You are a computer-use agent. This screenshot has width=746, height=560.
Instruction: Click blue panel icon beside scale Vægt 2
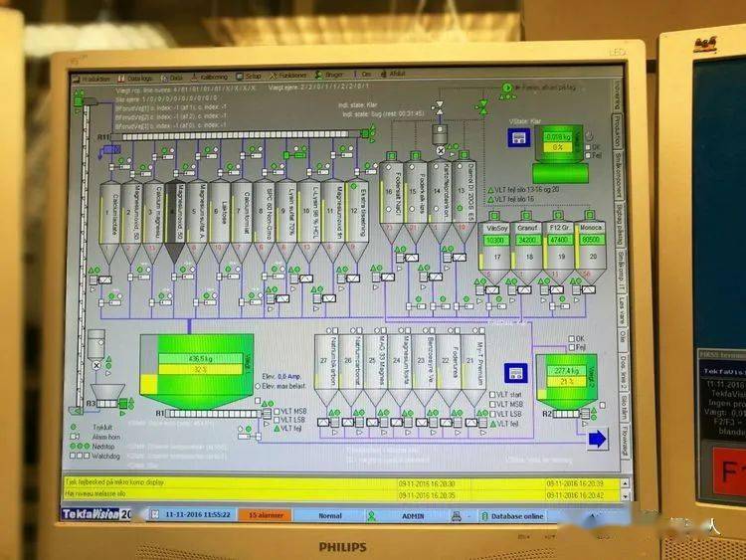click(x=515, y=374)
